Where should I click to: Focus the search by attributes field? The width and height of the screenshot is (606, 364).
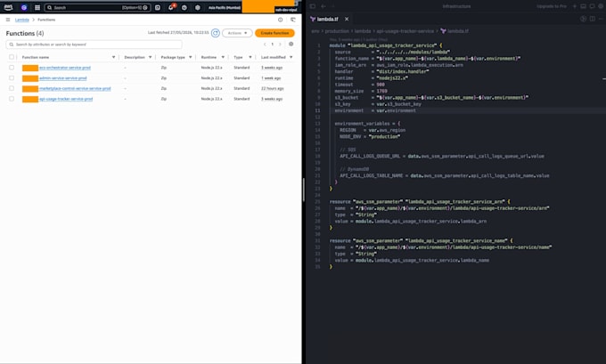tap(94, 44)
